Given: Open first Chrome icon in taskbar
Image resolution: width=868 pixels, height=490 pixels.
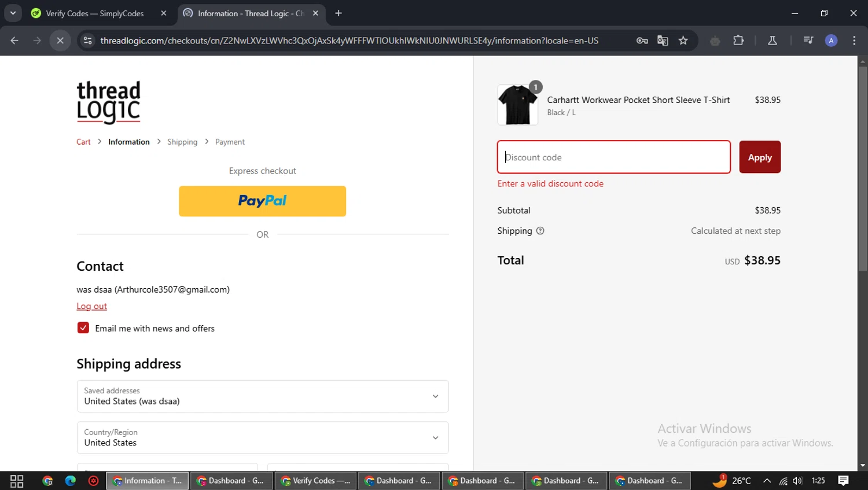Looking at the screenshot, I should click(47, 481).
